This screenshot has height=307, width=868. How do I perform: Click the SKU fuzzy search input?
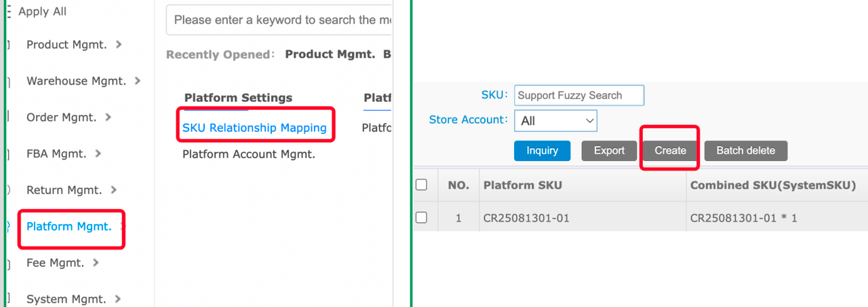click(x=578, y=95)
